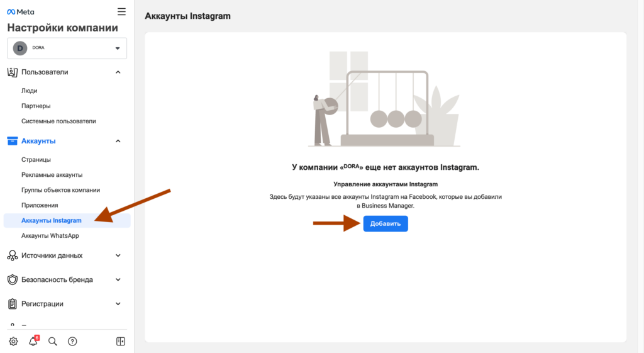This screenshot has height=353, width=644.
Task: Collapse the Аккаунты section chevron
Action: pyautogui.click(x=118, y=141)
